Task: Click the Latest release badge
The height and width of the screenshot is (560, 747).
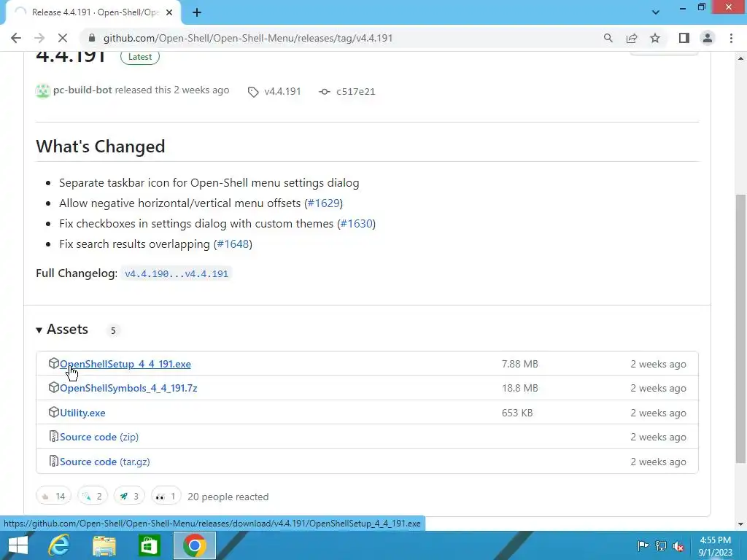Action: tap(139, 57)
